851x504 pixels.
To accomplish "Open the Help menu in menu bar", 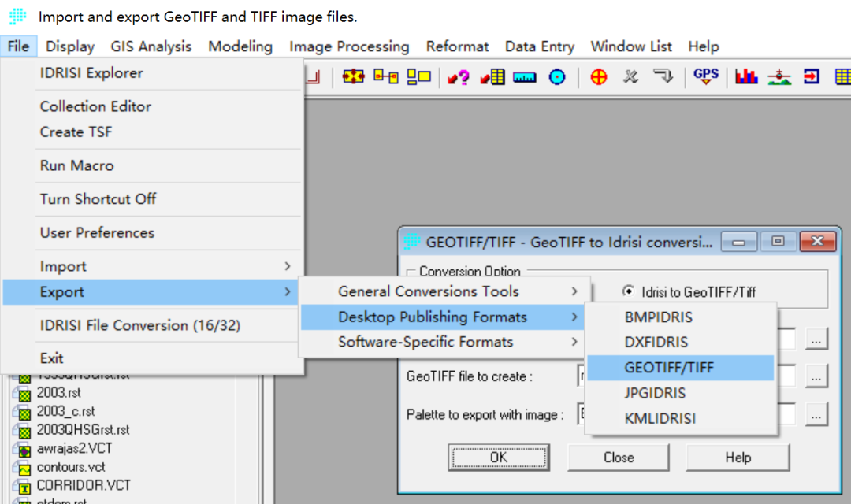I will 704,46.
